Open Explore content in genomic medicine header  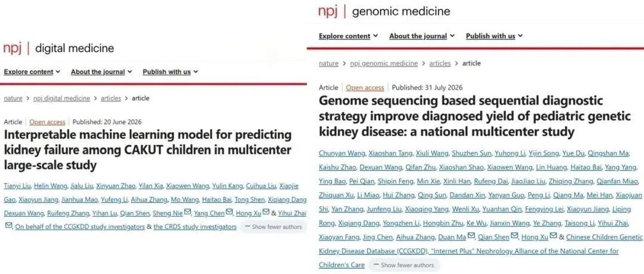click(349, 36)
